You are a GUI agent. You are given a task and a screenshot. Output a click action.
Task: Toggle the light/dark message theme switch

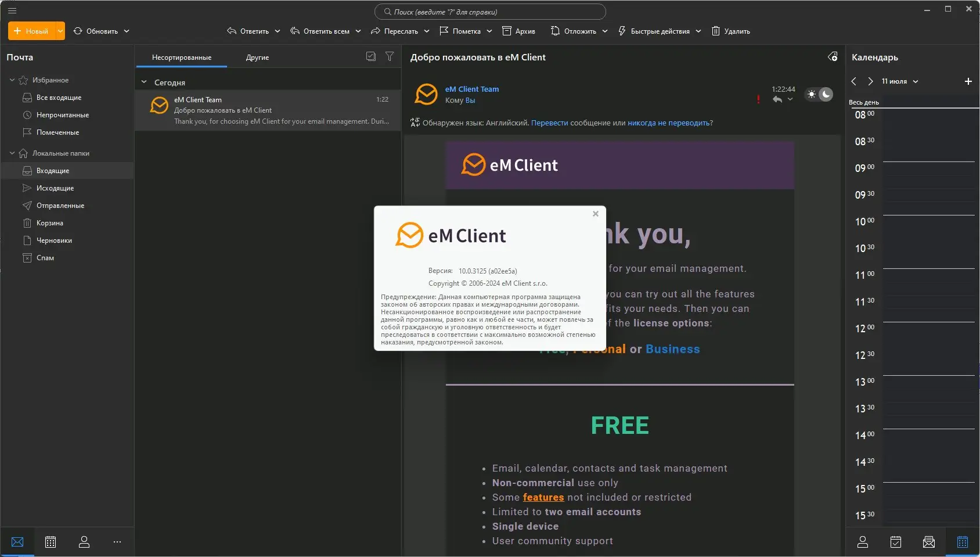pyautogui.click(x=819, y=94)
